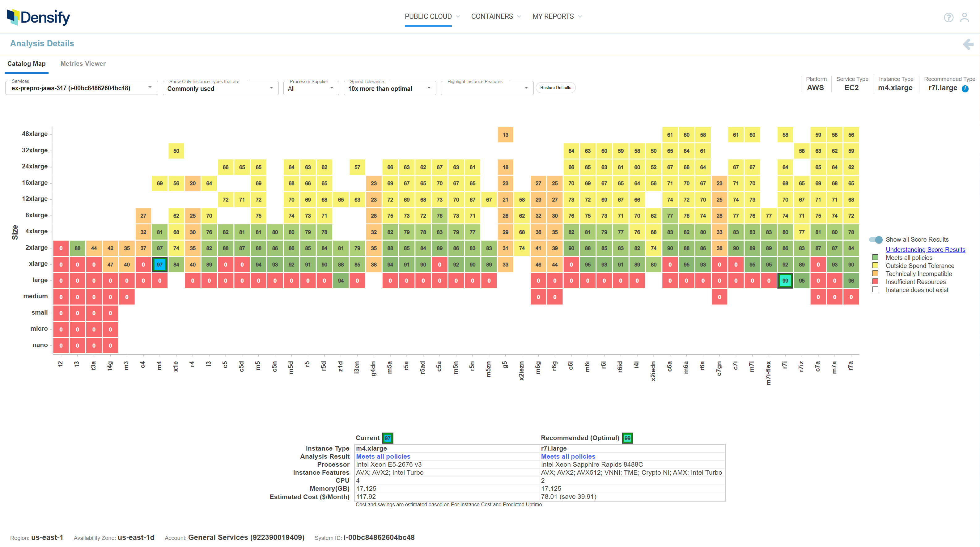This screenshot has width=980, height=547.
Task: Select the highlighted 99 score cell
Action: (x=785, y=281)
